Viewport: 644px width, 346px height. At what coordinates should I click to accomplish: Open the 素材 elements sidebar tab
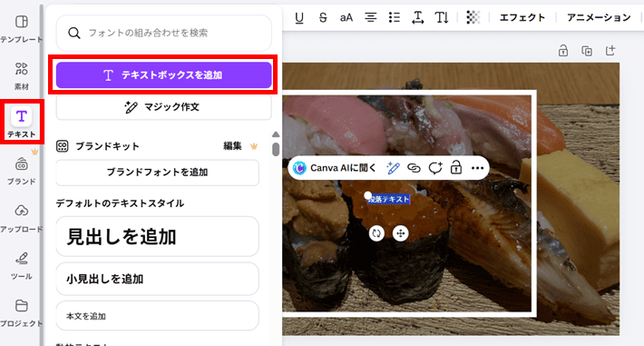(22, 76)
